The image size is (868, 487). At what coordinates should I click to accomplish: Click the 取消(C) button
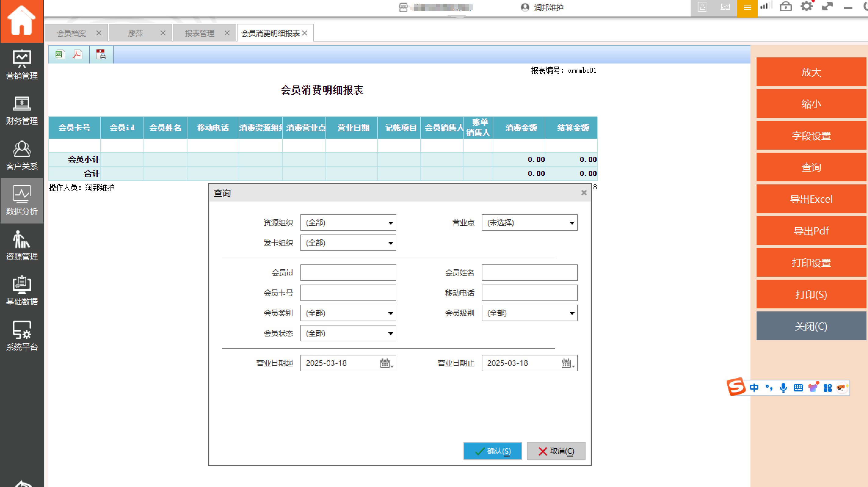[x=556, y=451]
